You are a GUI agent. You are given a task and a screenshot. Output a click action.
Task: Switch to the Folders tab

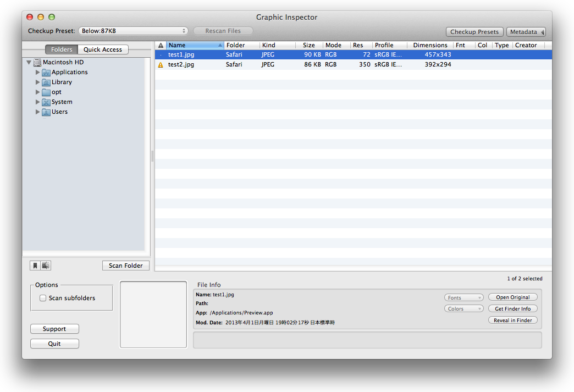(62, 49)
